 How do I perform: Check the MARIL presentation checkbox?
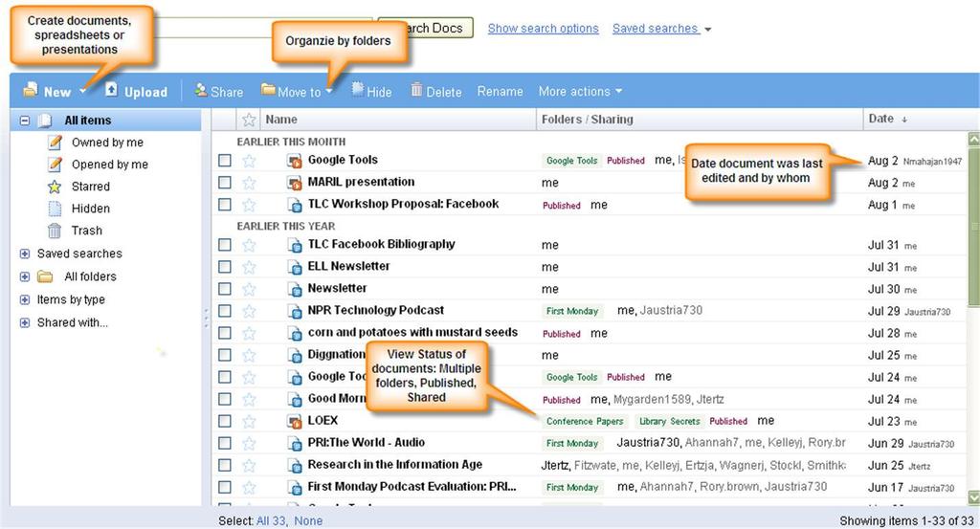(x=225, y=183)
